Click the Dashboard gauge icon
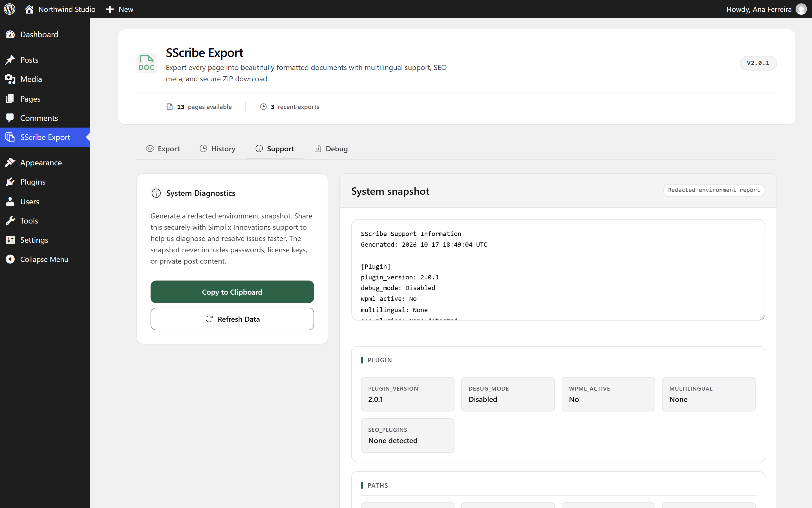This screenshot has width=812, height=508. coord(10,34)
